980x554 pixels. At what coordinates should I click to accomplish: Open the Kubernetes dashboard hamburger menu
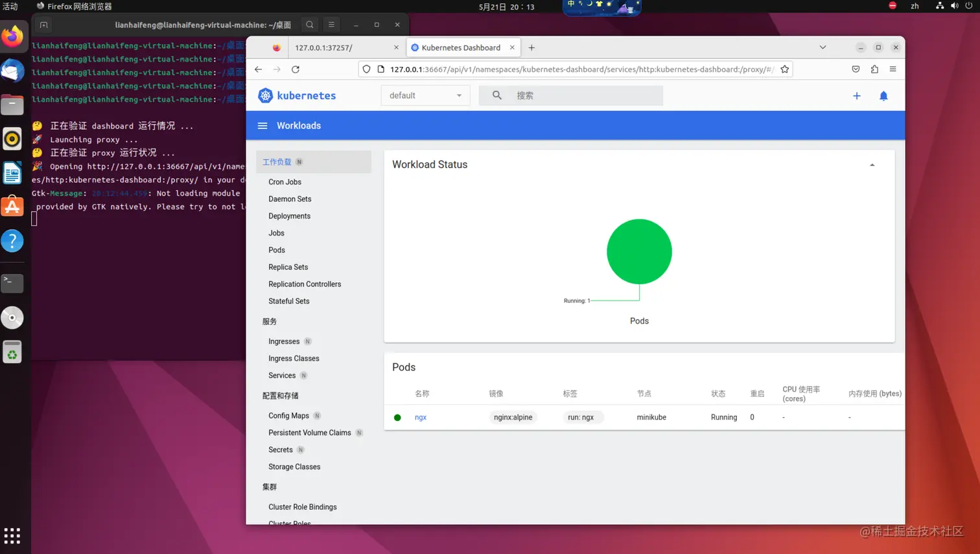pyautogui.click(x=262, y=126)
